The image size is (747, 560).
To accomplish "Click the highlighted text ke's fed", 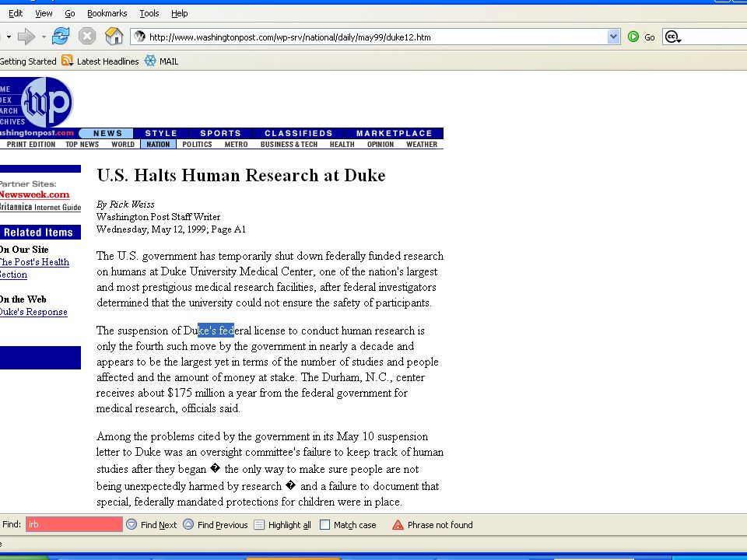I will coord(216,330).
